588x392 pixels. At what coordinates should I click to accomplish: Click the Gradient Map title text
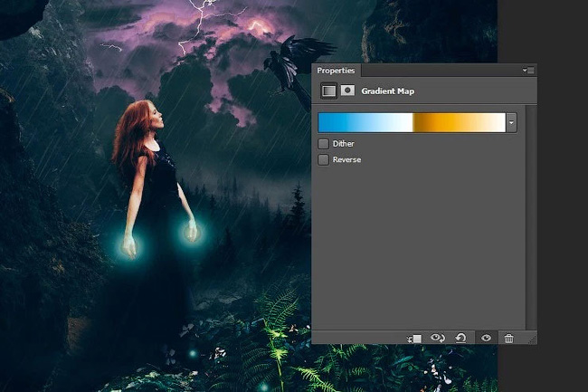pyautogui.click(x=388, y=91)
